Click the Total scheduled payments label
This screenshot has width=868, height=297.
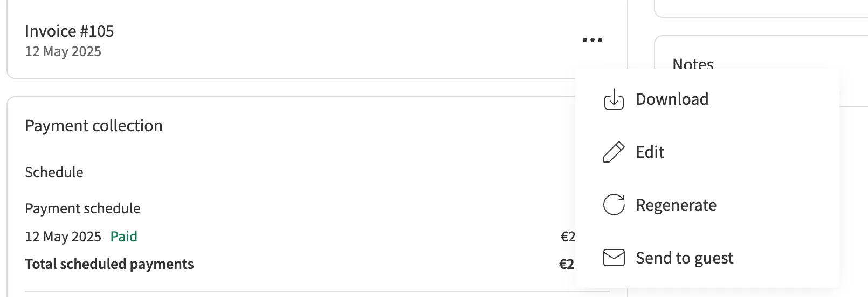point(109,264)
